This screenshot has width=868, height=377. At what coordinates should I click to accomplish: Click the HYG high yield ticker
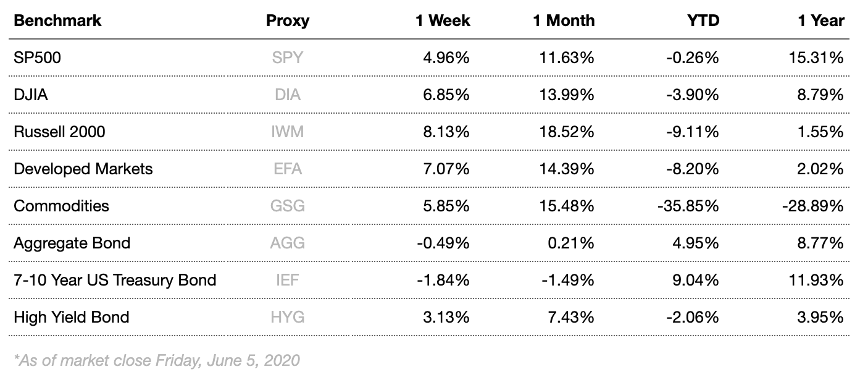(287, 317)
